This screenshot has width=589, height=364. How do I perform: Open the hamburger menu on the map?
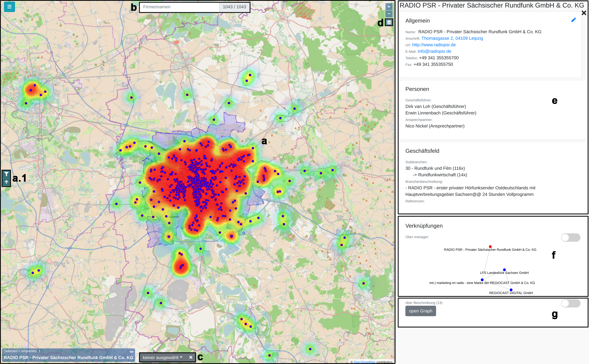click(9, 7)
